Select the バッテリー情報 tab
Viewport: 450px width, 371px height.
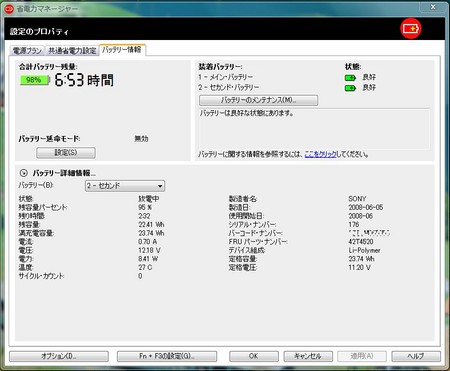[x=122, y=50]
